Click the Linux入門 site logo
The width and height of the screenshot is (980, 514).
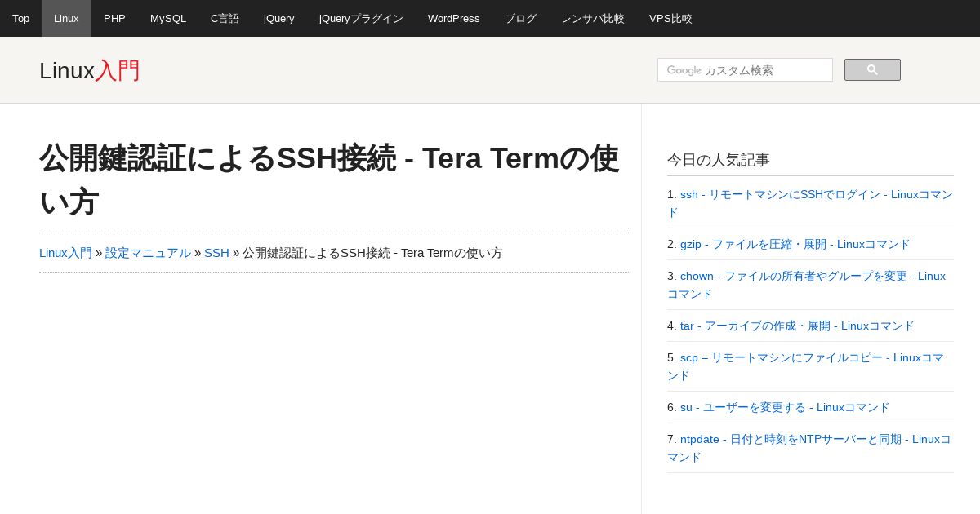point(90,71)
